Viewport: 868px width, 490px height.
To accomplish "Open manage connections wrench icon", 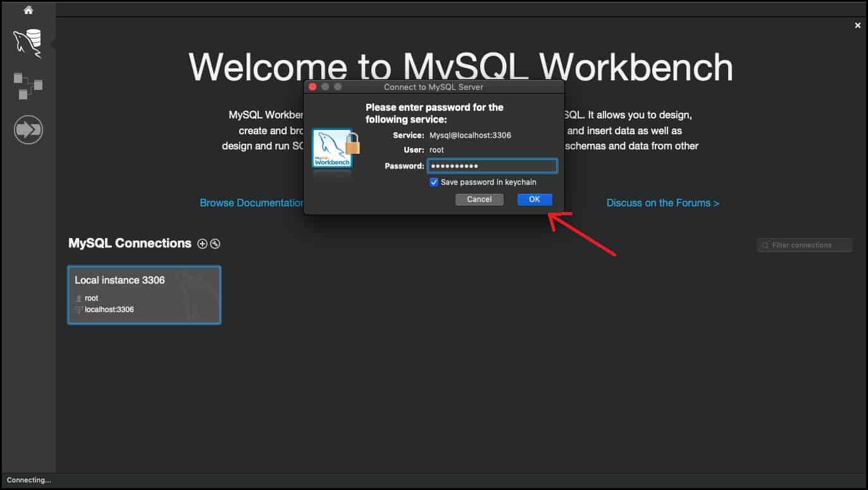I will 215,244.
